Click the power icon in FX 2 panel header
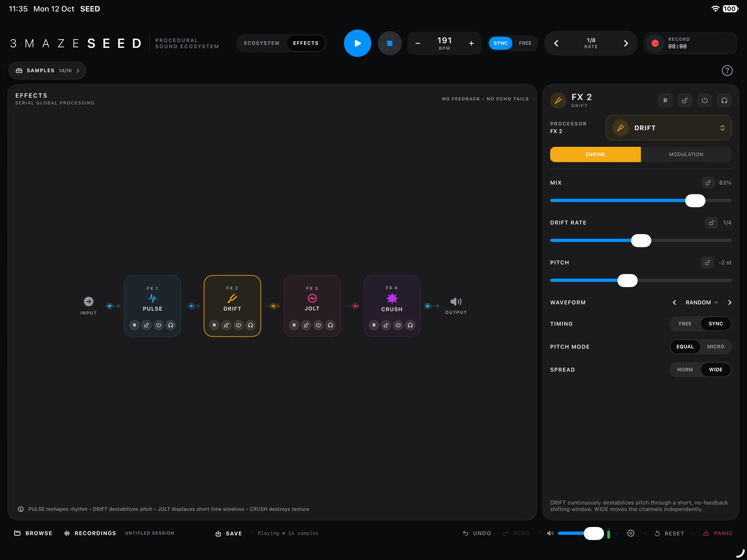The height and width of the screenshot is (560, 747). tap(704, 100)
